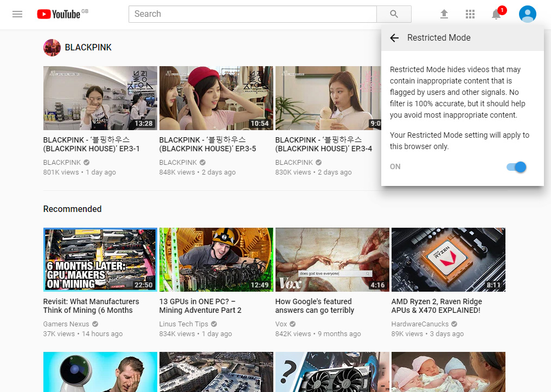Open the EP.3-5 video title
551x392 pixels.
point(208,144)
